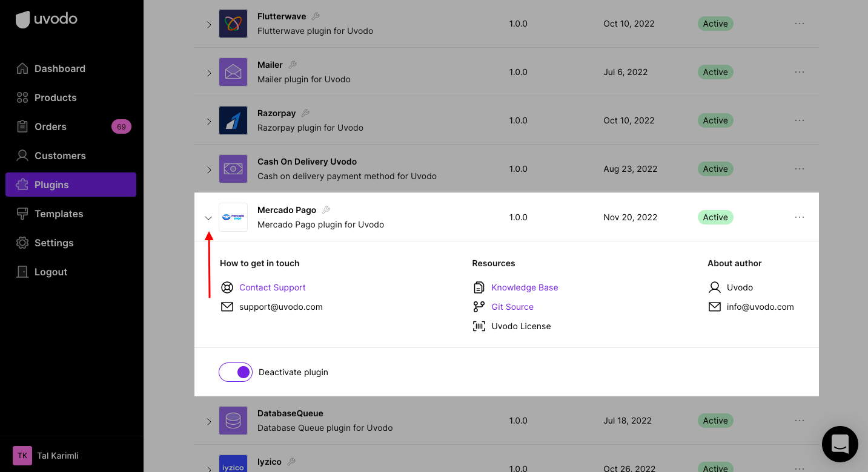Click the envelope icon beside support@uvodo.com

[x=227, y=307]
